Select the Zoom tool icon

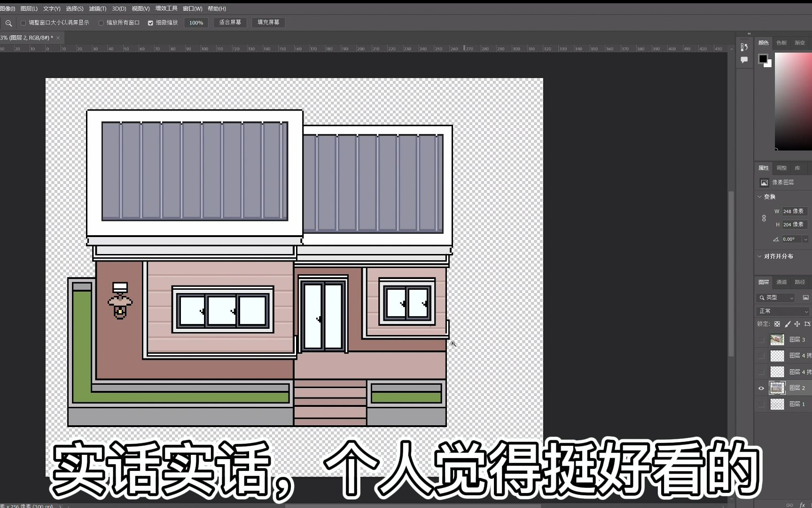[x=8, y=23]
